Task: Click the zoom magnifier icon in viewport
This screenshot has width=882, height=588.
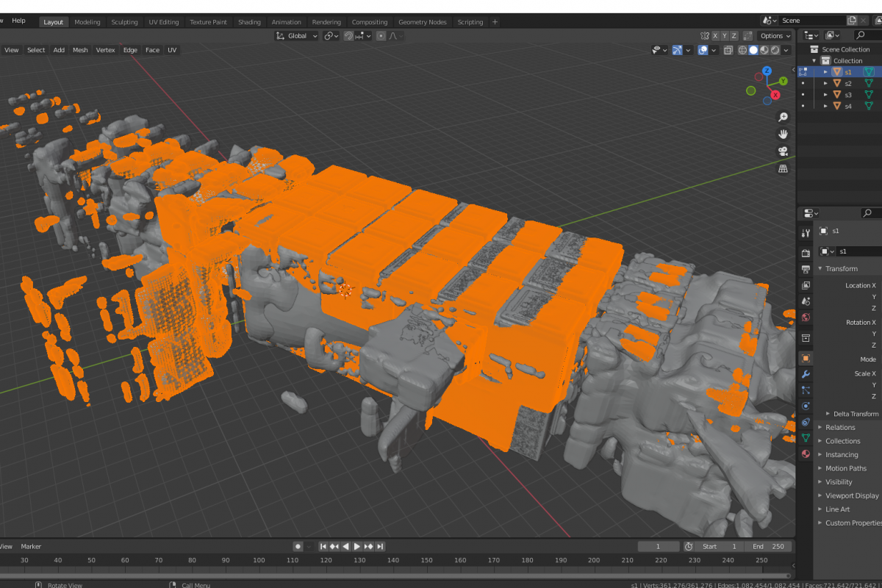Action: 783,118
